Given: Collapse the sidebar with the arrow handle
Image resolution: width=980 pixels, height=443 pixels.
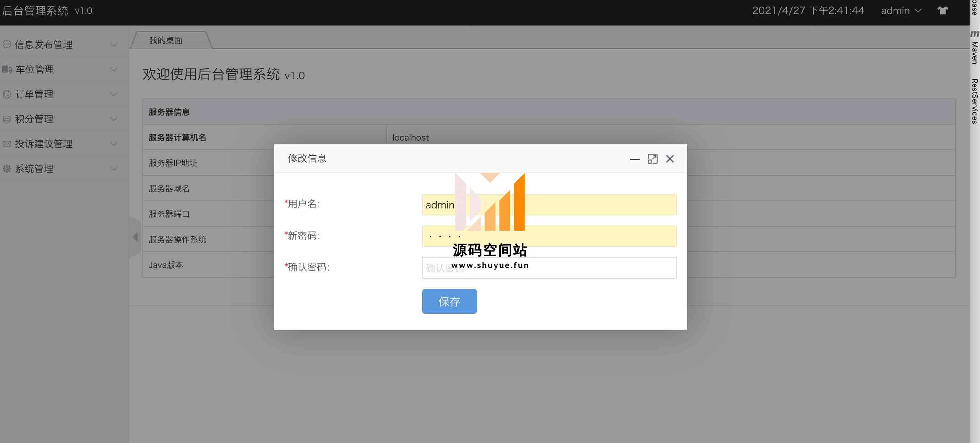Looking at the screenshot, I should pos(136,237).
